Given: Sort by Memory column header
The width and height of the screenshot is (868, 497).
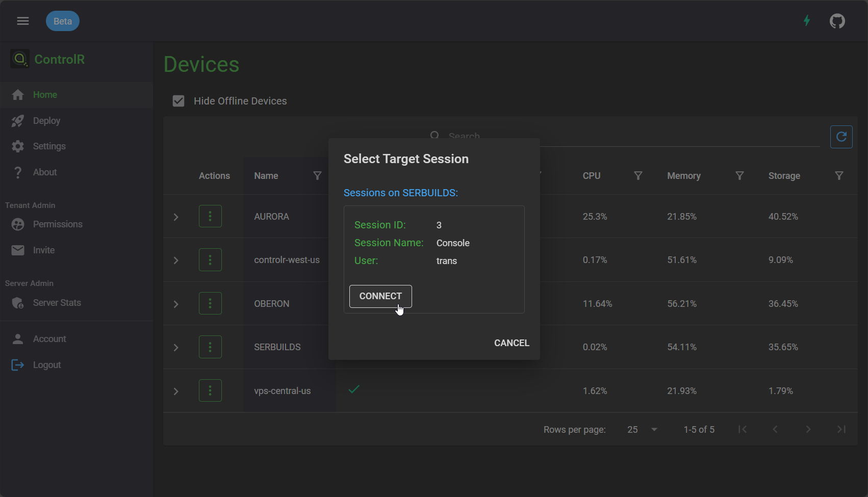Looking at the screenshot, I should coord(684,176).
